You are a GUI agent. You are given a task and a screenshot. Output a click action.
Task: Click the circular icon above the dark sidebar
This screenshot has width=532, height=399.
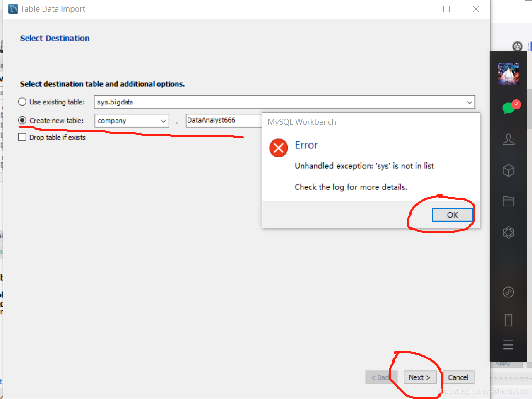pos(518,46)
